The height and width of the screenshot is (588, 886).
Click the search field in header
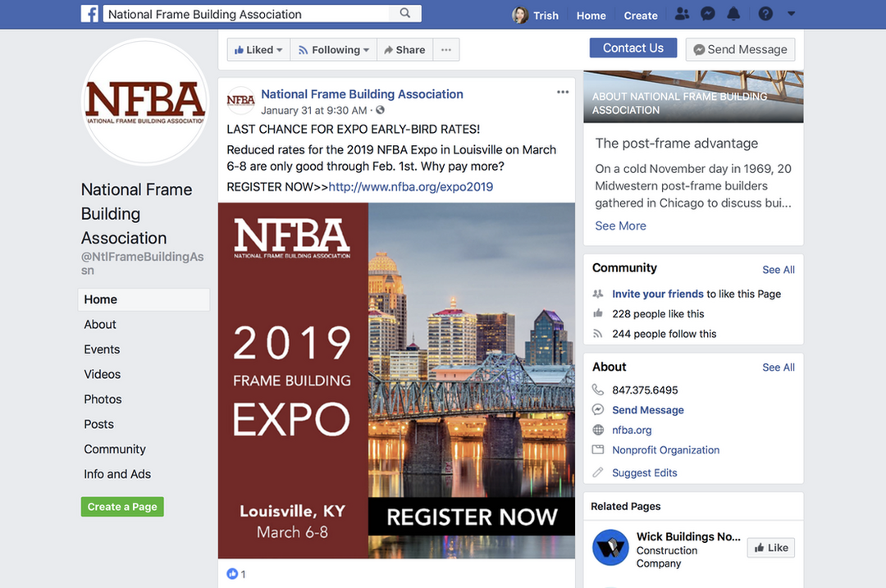pyautogui.click(x=246, y=14)
